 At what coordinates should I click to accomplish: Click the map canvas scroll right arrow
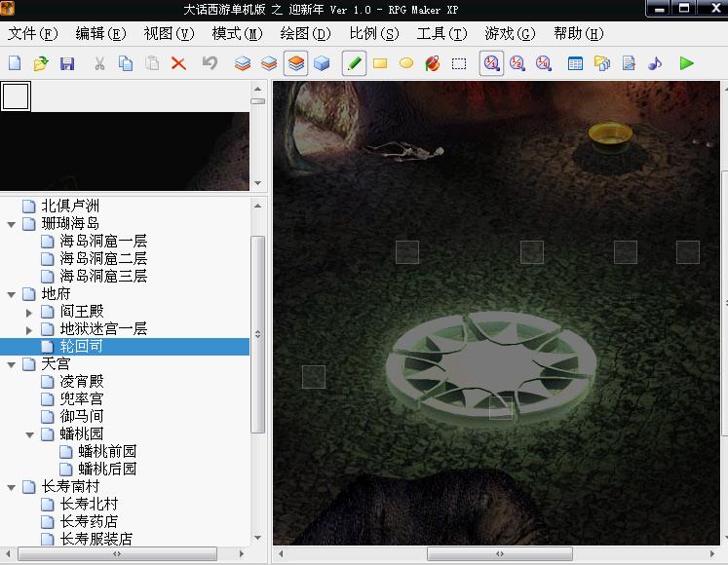click(x=712, y=554)
